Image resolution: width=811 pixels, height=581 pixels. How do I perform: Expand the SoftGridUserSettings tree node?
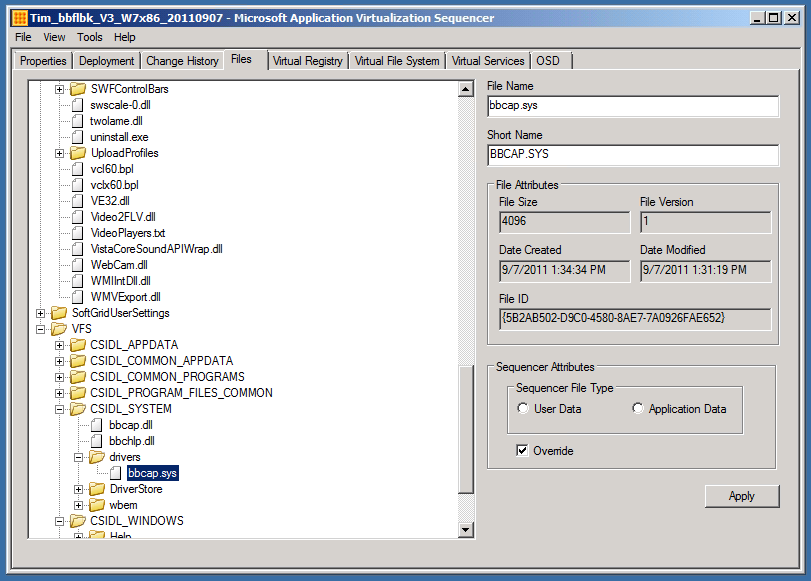click(41, 313)
